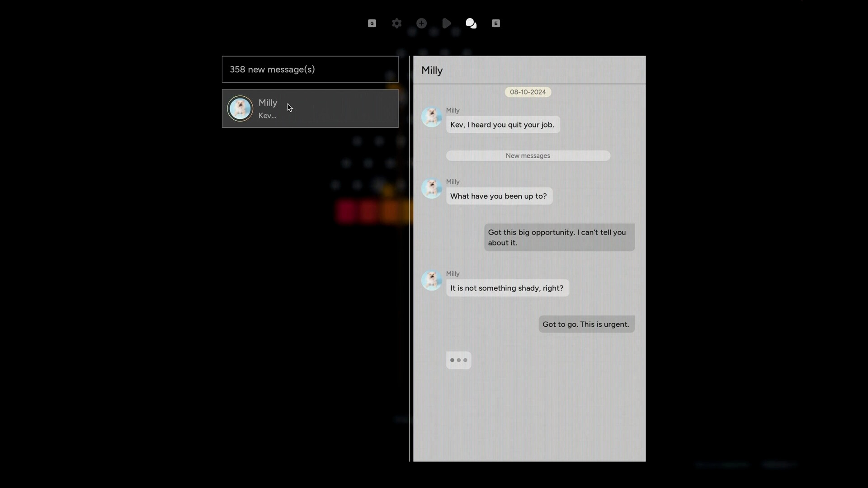This screenshot has height=488, width=868.
Task: Click the It is not something shady message
Action: 507,288
